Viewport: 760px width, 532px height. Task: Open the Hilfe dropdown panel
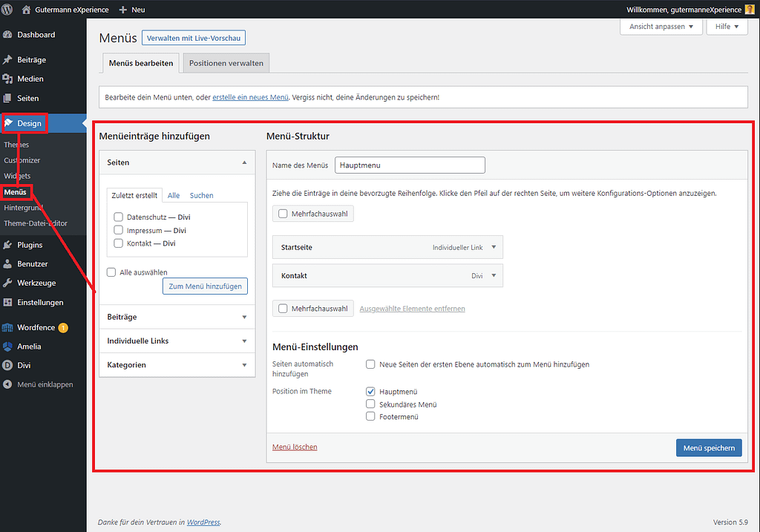(727, 27)
